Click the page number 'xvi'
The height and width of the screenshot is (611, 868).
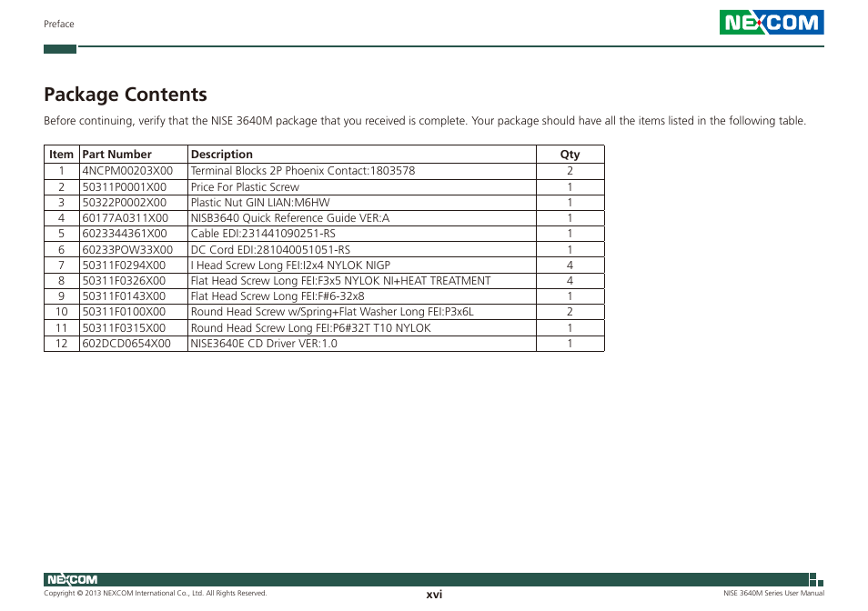[434, 595]
